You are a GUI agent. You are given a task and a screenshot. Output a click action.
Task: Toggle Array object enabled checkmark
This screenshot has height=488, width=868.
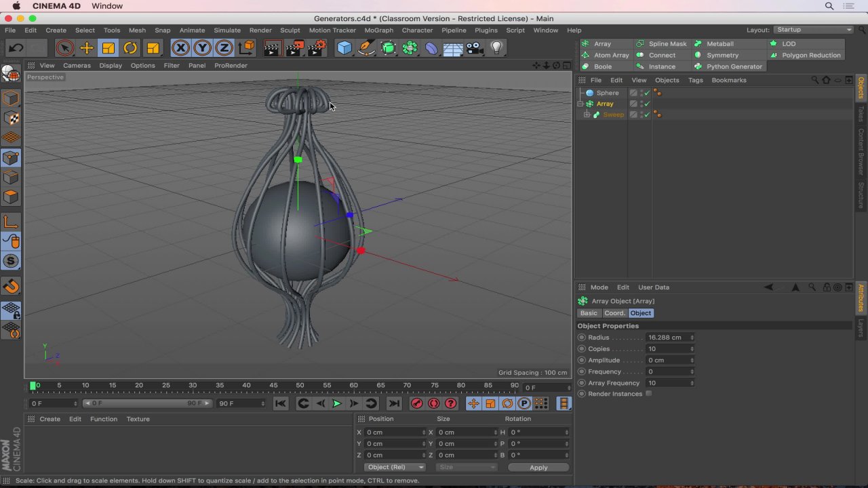click(x=647, y=104)
